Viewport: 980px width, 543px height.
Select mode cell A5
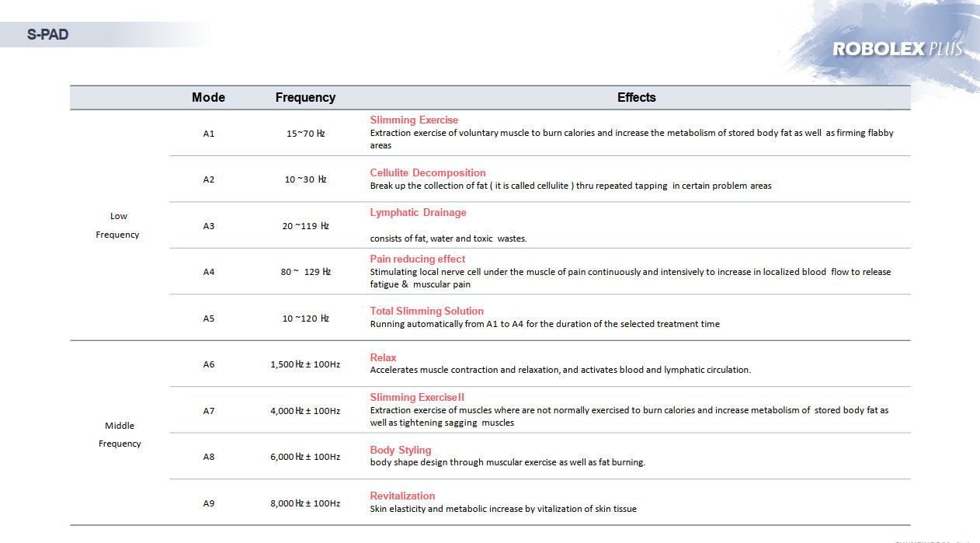tap(209, 318)
